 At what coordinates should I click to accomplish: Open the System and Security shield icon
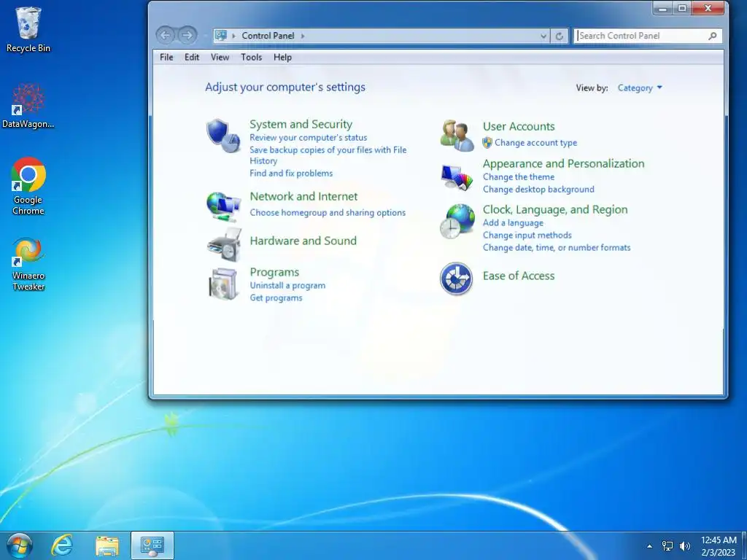(223, 136)
